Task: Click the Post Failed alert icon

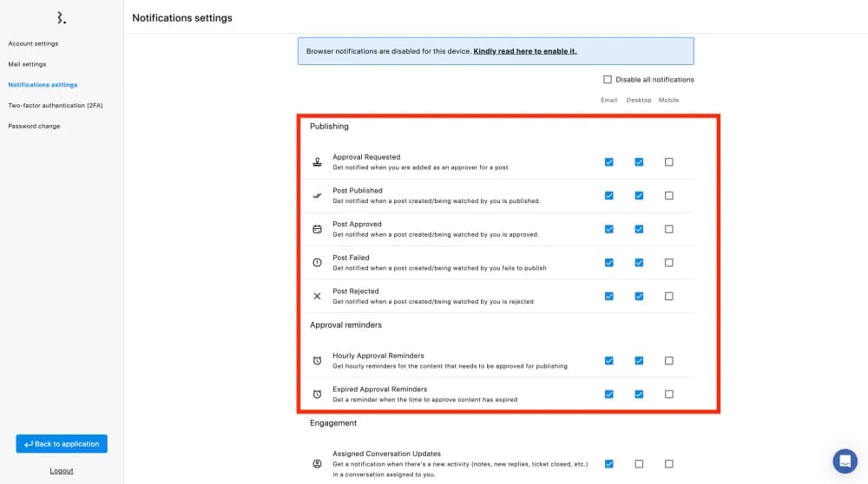Action: coord(317,263)
